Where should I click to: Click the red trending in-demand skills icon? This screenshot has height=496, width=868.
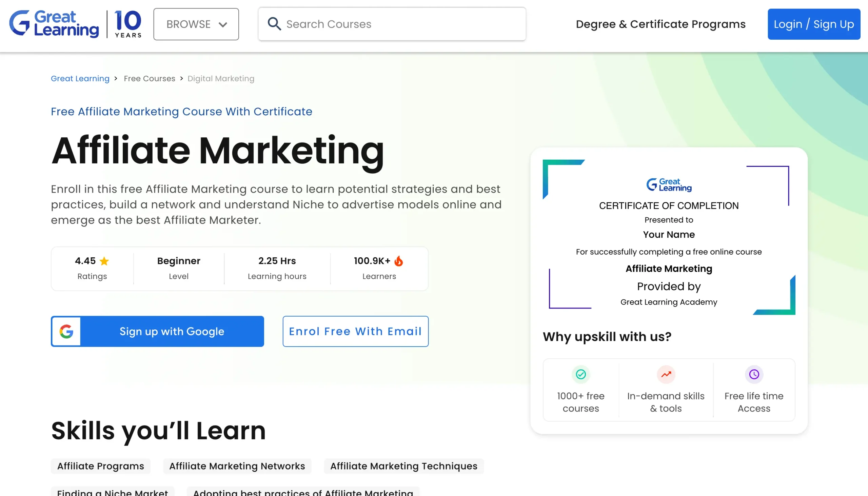click(x=666, y=374)
